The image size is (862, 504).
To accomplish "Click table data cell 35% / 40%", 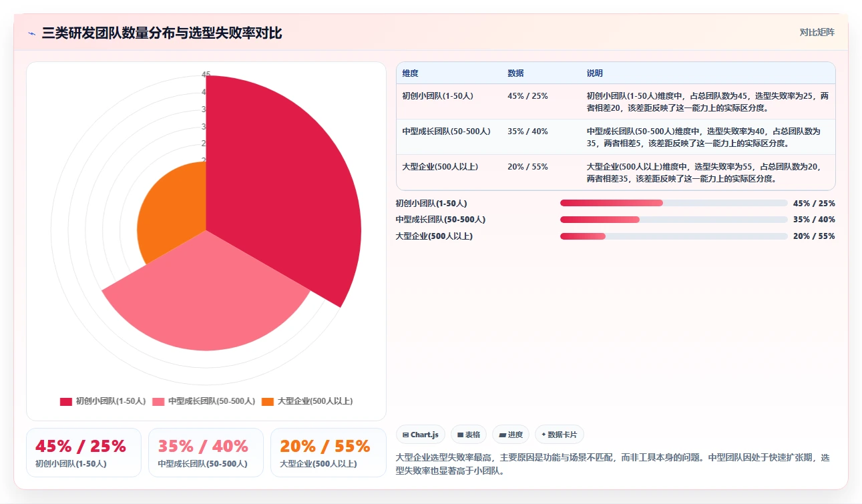I will pyautogui.click(x=527, y=132).
